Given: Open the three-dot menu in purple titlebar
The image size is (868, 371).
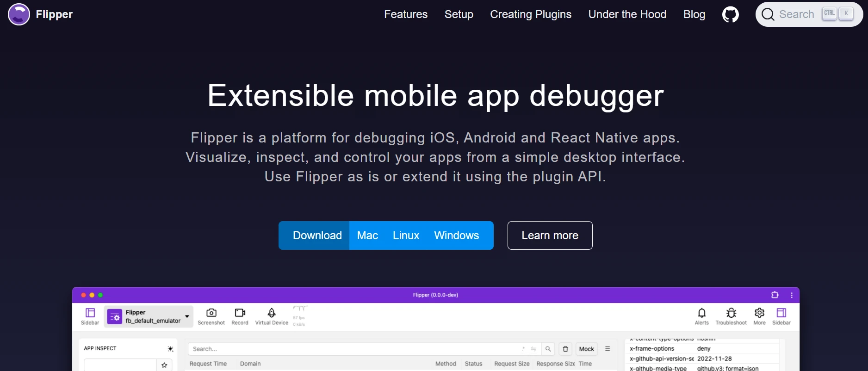Looking at the screenshot, I should click(792, 295).
